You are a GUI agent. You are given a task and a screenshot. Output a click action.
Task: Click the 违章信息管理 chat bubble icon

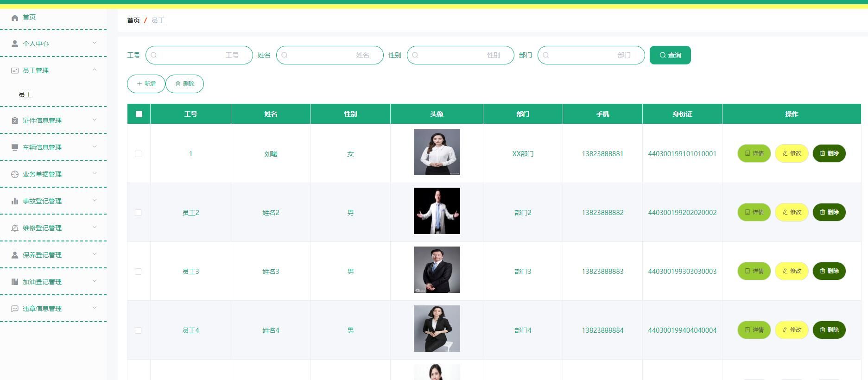(x=15, y=309)
